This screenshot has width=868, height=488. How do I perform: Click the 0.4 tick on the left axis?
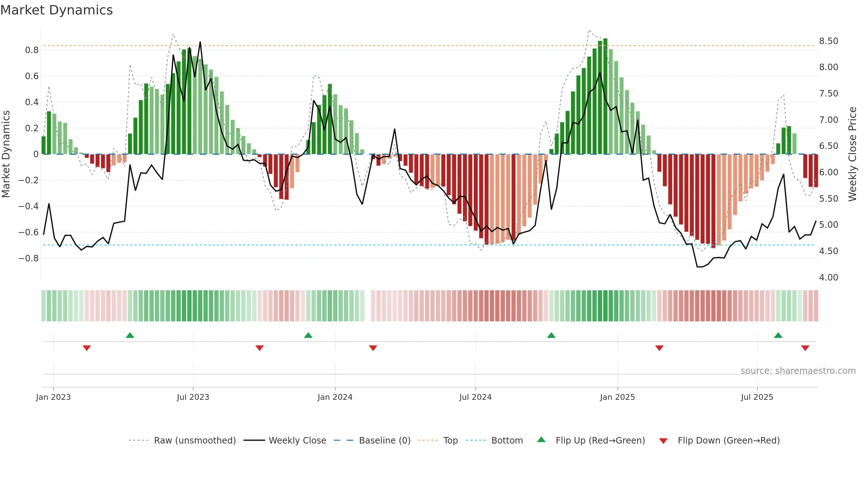coord(32,102)
